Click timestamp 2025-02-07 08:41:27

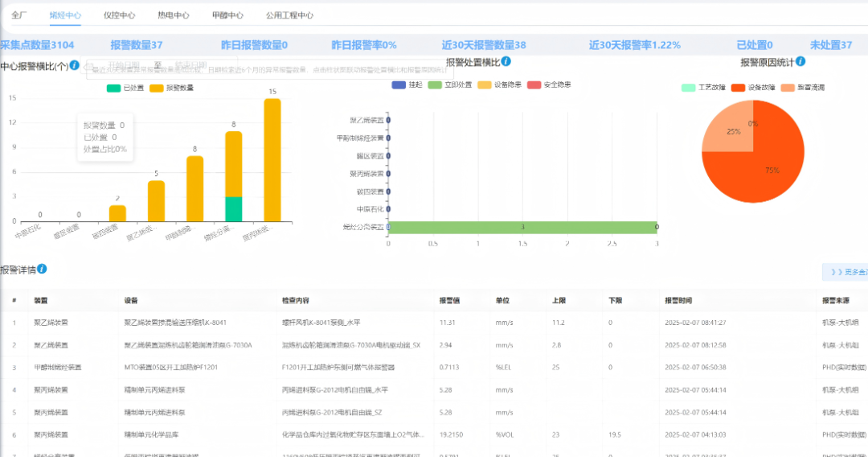pyautogui.click(x=695, y=323)
